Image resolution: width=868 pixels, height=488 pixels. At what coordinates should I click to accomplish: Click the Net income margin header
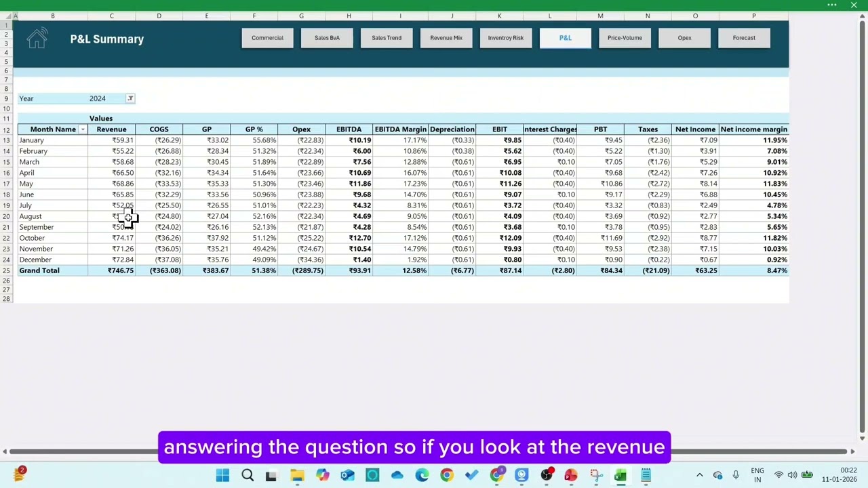click(753, 129)
